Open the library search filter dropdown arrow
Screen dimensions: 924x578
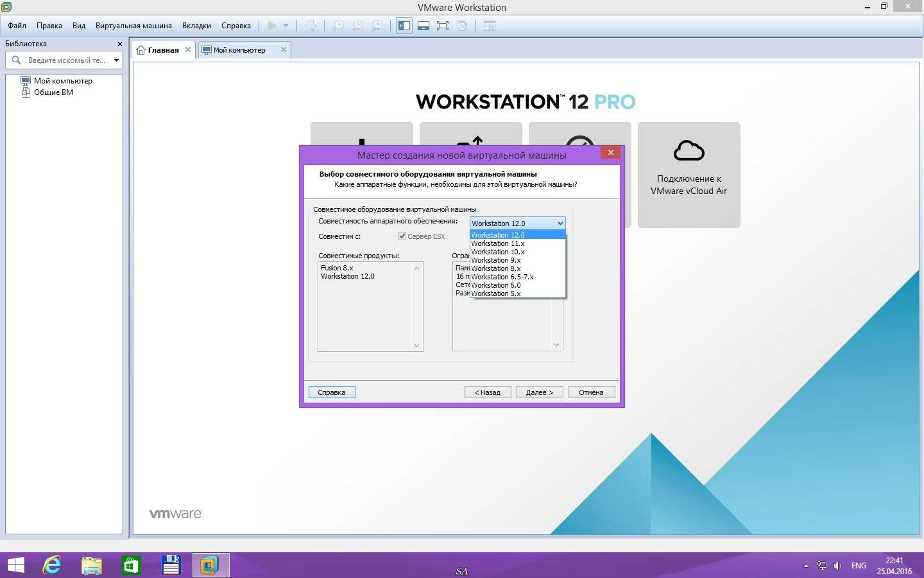tap(116, 60)
